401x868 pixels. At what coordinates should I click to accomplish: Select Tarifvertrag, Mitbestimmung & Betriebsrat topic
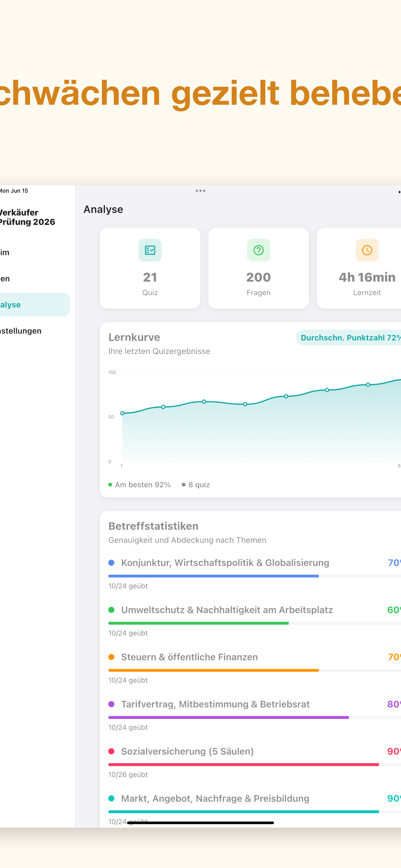point(215,704)
